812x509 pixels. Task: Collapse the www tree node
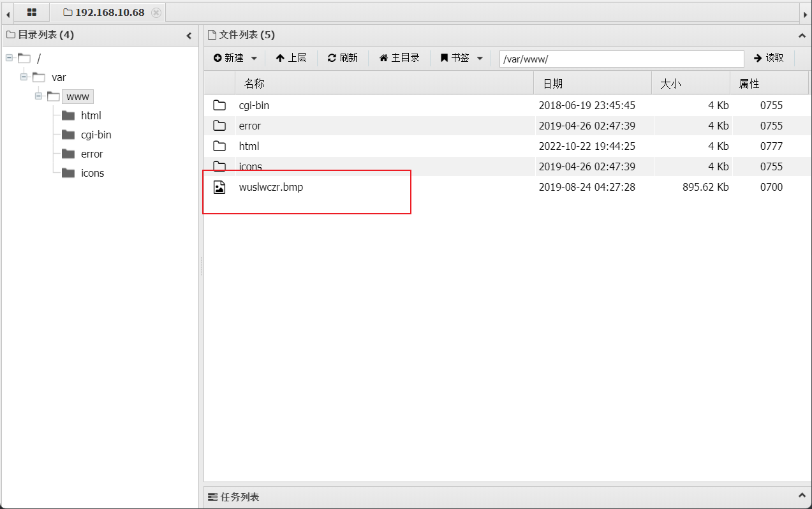point(39,96)
